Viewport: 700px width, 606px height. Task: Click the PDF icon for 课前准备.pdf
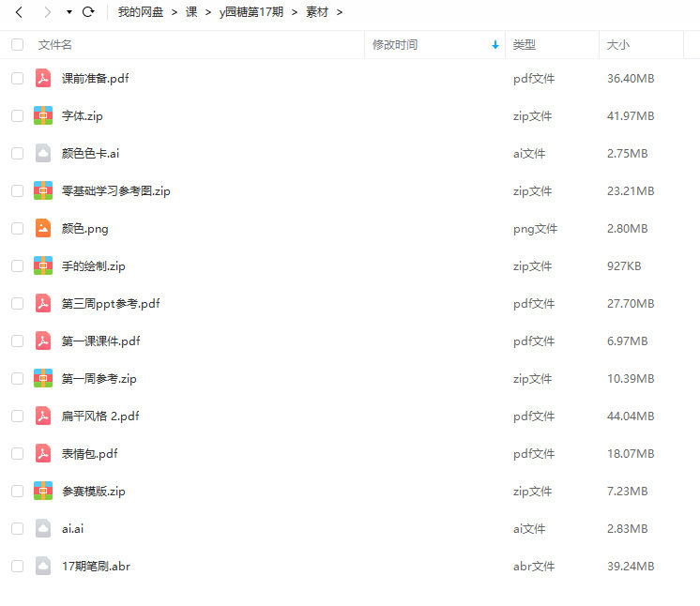43,78
